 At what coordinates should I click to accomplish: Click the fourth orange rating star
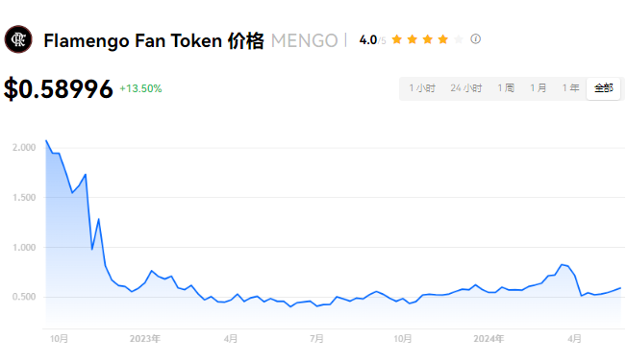pos(443,39)
